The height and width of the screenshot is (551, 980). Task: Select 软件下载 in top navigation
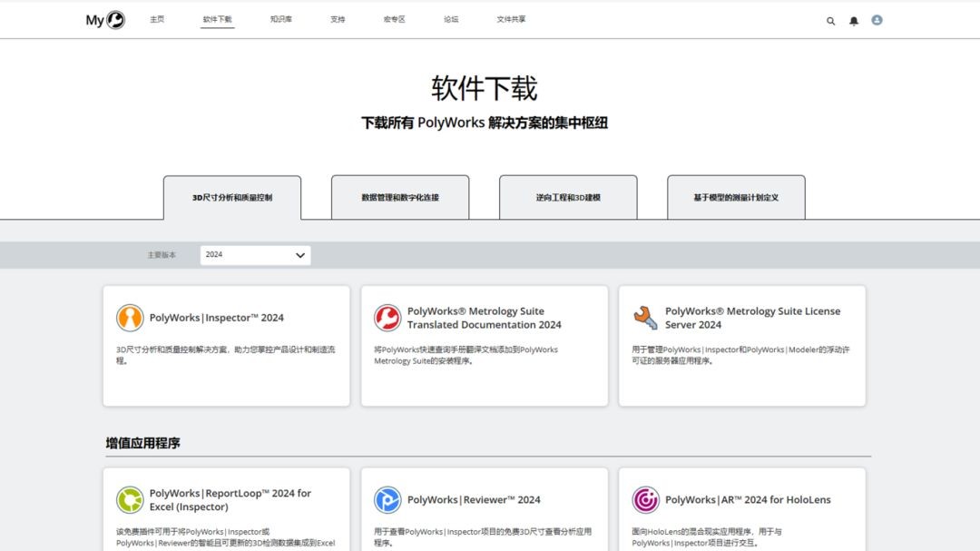pyautogui.click(x=217, y=19)
